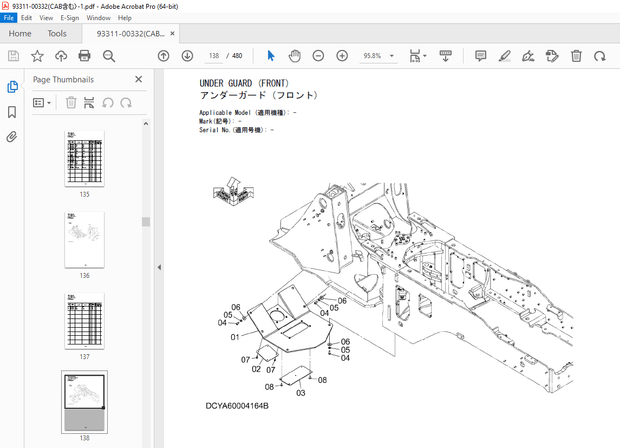Open the Bookmarks sidebar icon
This screenshot has height=448, width=620.
pos(12,112)
